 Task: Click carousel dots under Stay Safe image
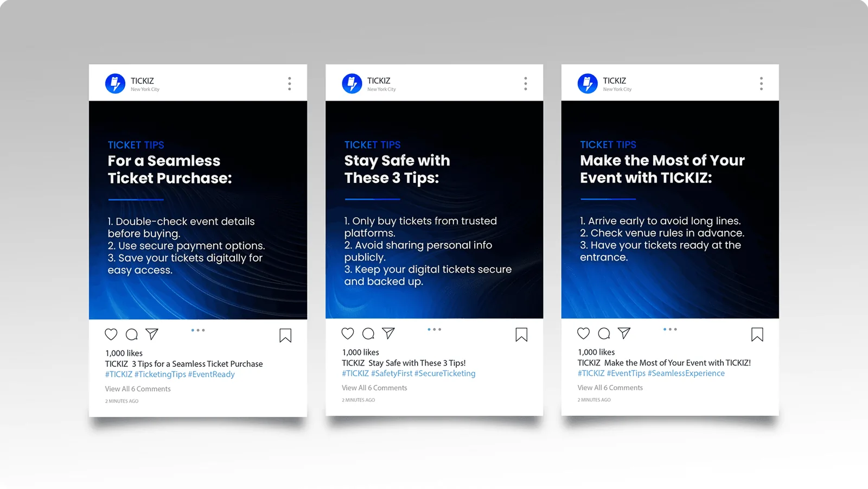[x=434, y=329]
